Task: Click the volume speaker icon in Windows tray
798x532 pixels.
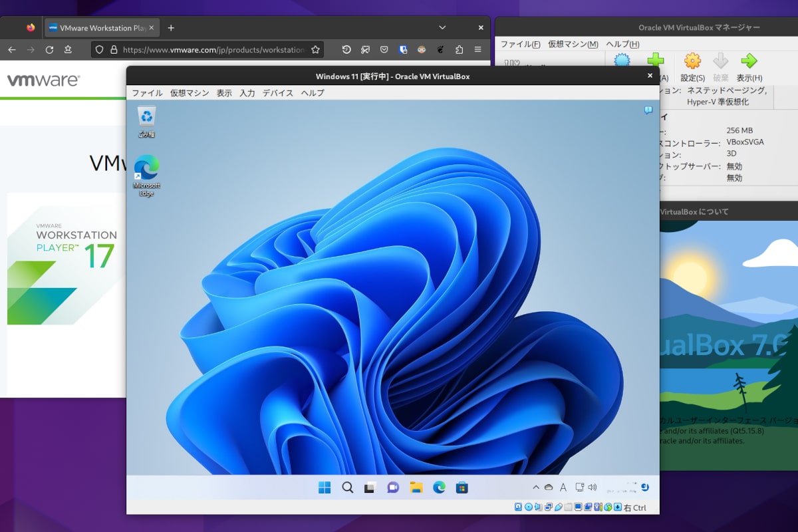Action: (593, 487)
